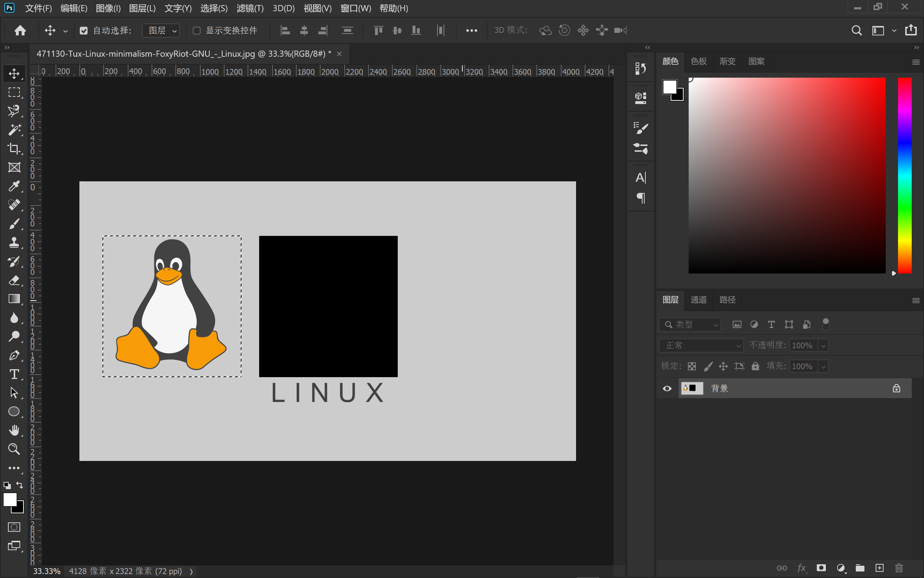This screenshot has width=924, height=578.
Task: Select the Eyedropper tool
Action: click(x=14, y=186)
